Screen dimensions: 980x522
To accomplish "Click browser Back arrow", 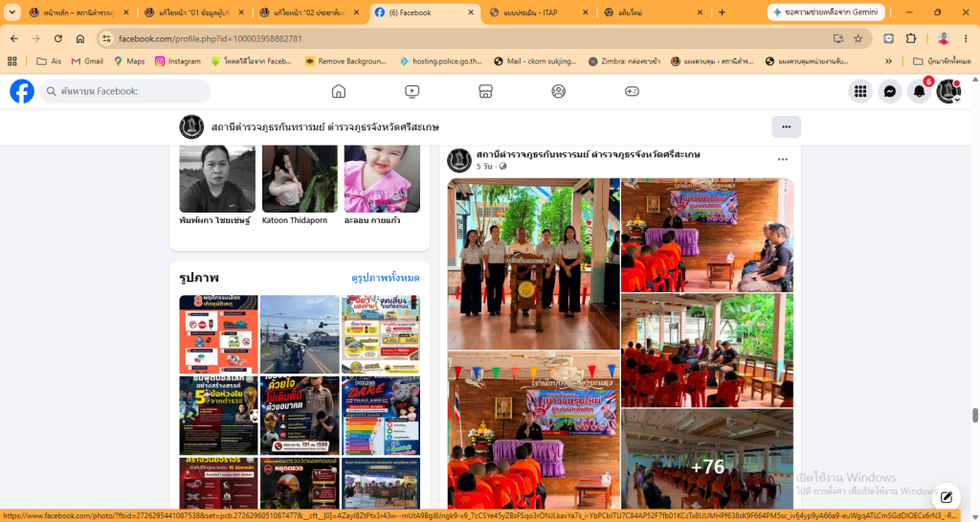I will tap(13, 38).
